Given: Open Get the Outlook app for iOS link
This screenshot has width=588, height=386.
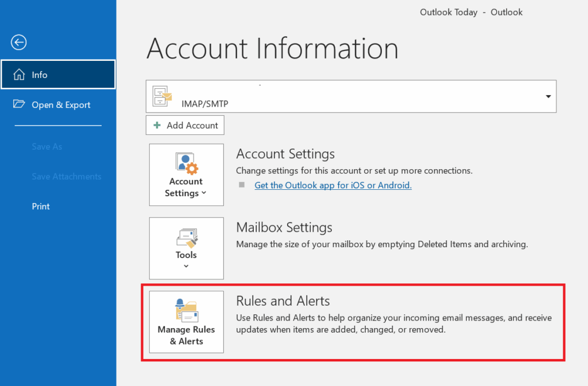Looking at the screenshot, I should pos(333,185).
